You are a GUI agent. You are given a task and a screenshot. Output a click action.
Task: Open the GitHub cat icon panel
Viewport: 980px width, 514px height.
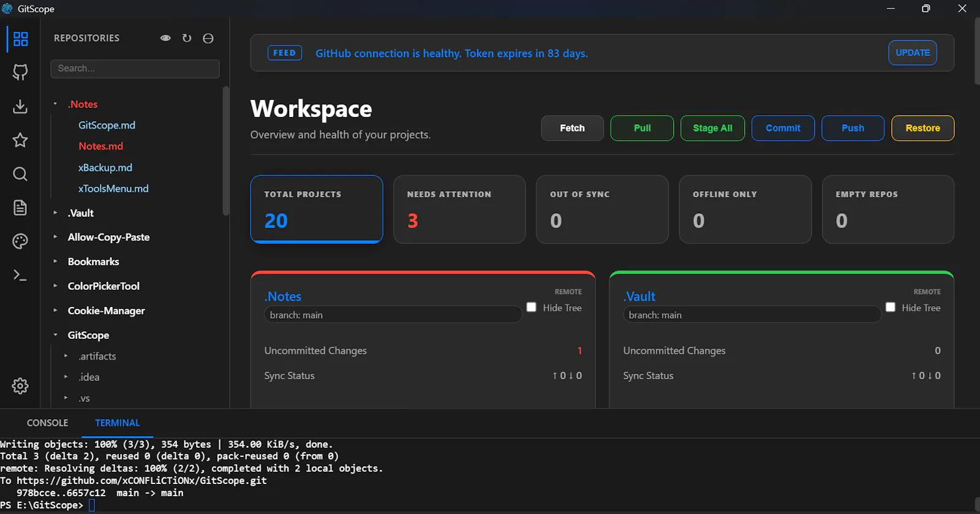20,72
